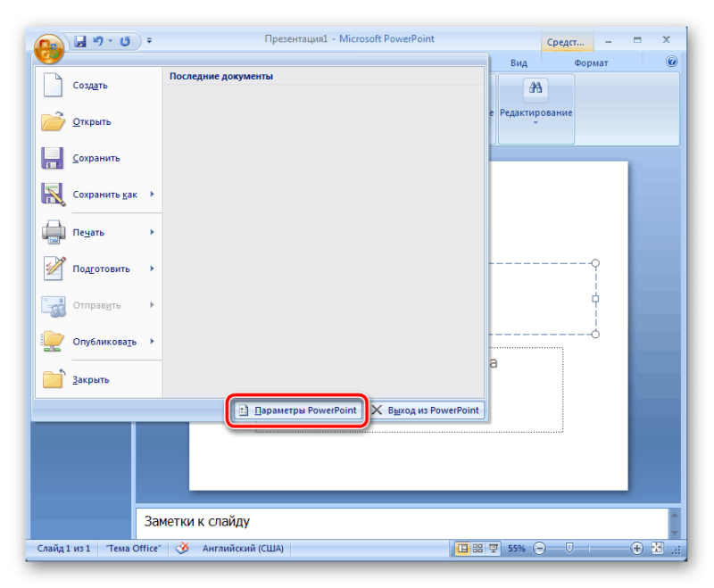
Task: Click the notes pane scroll up arrow
Action: click(x=675, y=515)
